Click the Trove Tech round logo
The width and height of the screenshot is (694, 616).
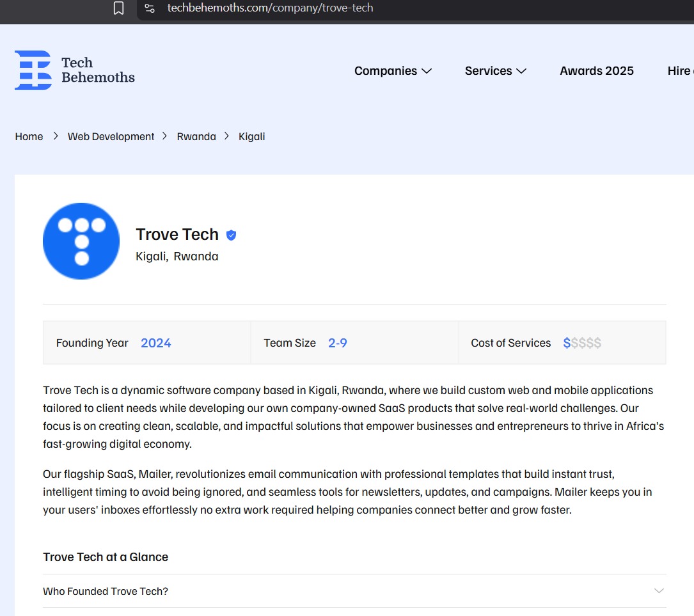click(x=81, y=241)
